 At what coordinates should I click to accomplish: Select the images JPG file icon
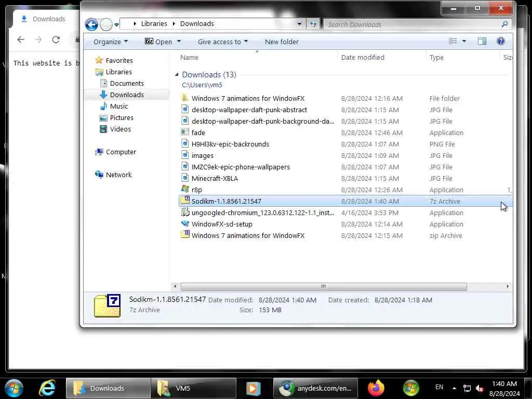185,155
